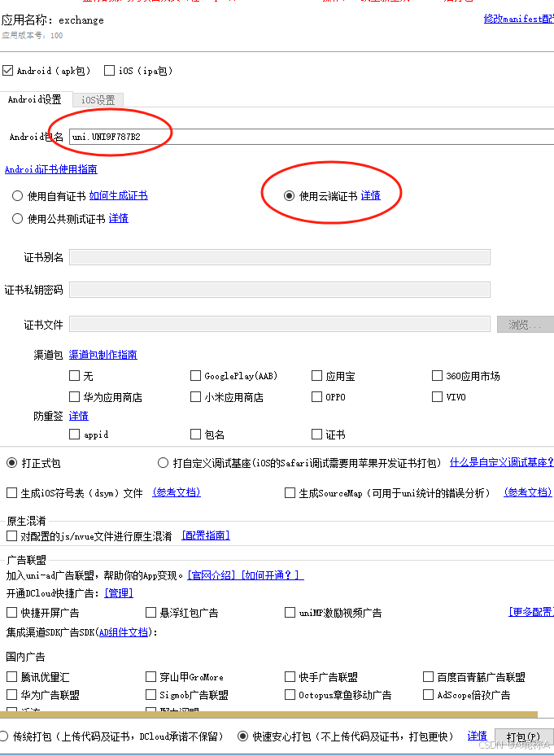Check 生成iOS符号表 (dsym) 文件 checkbox
The width and height of the screenshot is (554, 756).
[x=11, y=493]
